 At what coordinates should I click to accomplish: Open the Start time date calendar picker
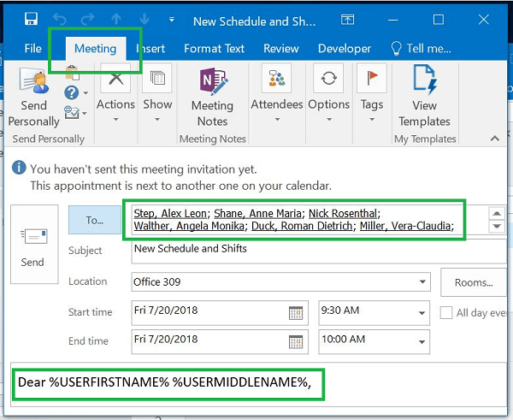296,313
